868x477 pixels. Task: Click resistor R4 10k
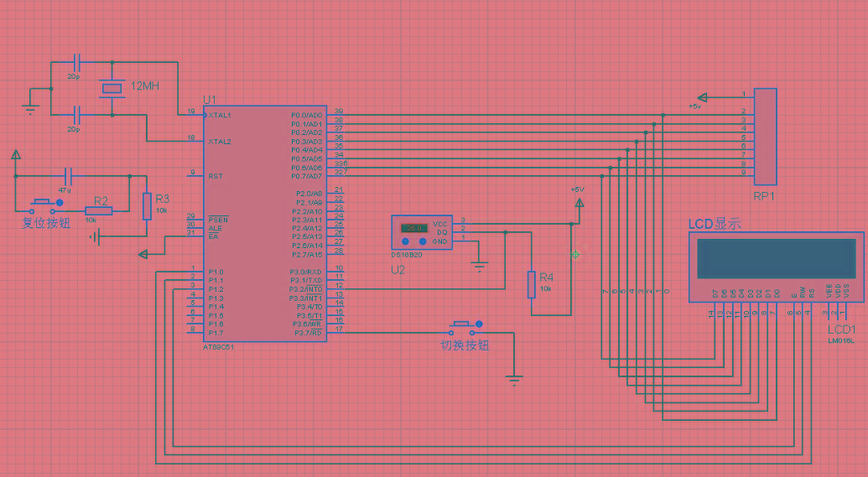point(532,284)
